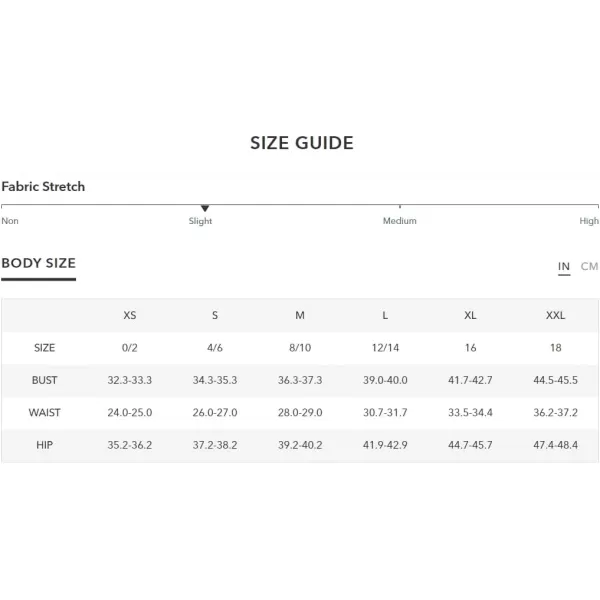The width and height of the screenshot is (600, 600).
Task: Select the IN unit option
Action: coord(564,266)
